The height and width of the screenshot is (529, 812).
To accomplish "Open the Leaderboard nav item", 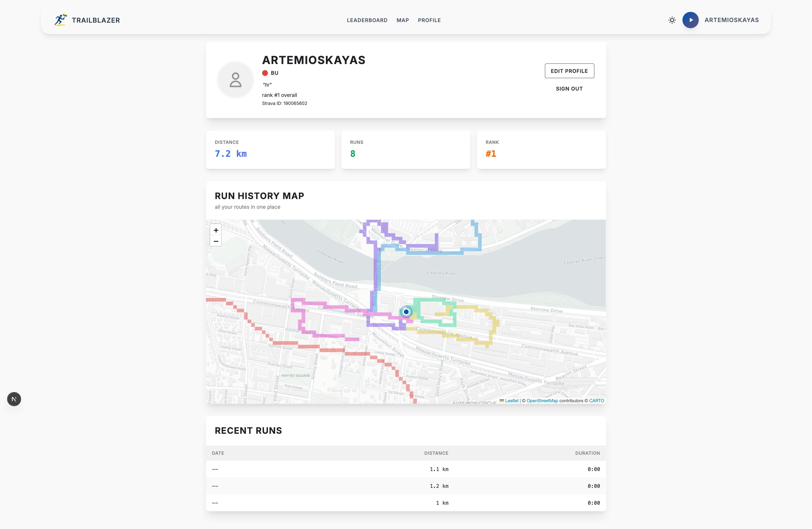I will pyautogui.click(x=367, y=20).
